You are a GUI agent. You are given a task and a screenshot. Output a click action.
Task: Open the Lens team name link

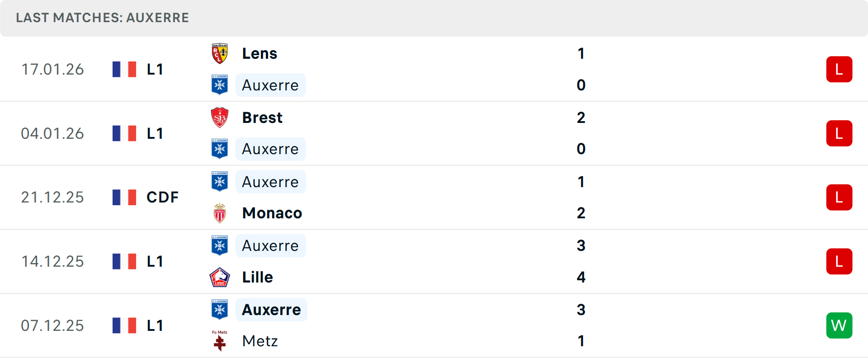click(x=259, y=53)
